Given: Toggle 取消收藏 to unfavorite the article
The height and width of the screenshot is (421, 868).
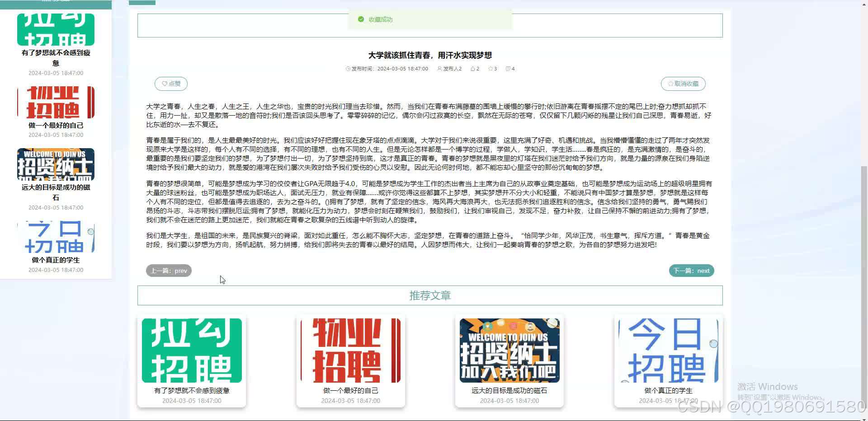Looking at the screenshot, I should (x=684, y=84).
